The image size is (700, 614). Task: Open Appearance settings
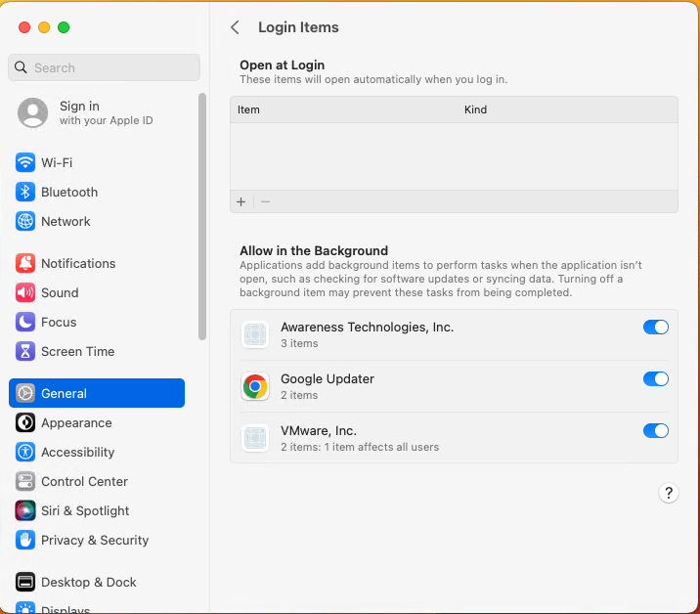(97, 423)
